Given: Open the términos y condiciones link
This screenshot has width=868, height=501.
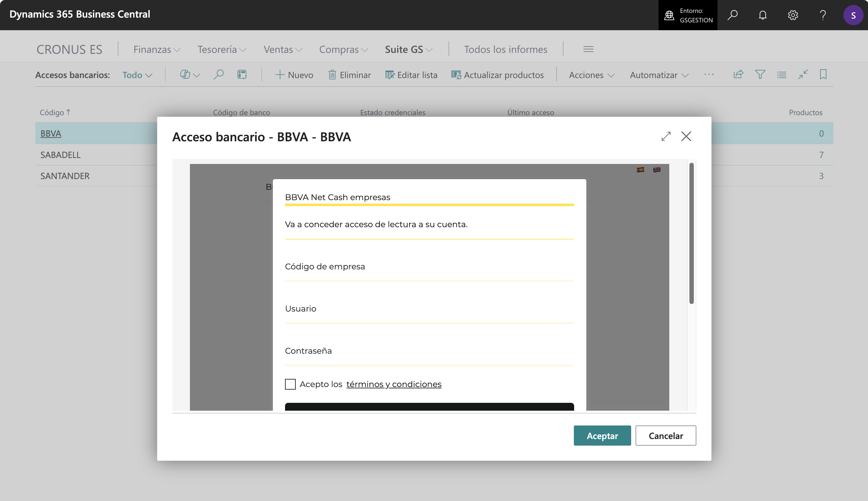Looking at the screenshot, I should [x=394, y=384].
